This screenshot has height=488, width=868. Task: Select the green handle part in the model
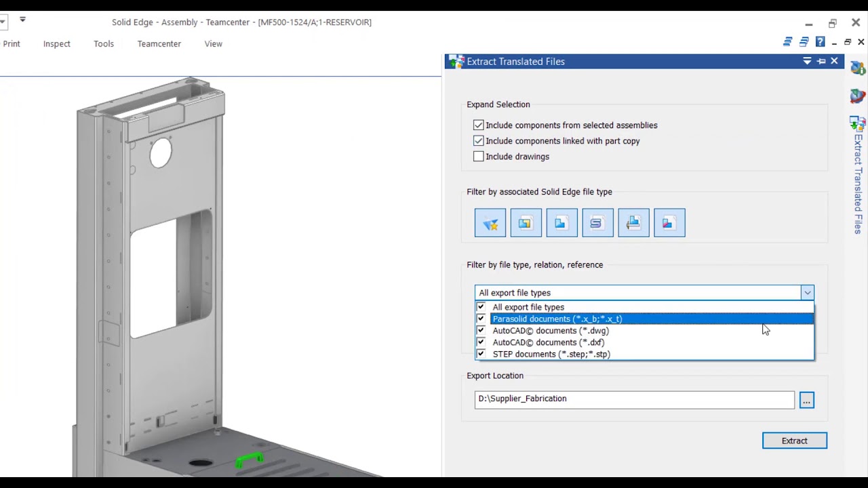pos(250,460)
